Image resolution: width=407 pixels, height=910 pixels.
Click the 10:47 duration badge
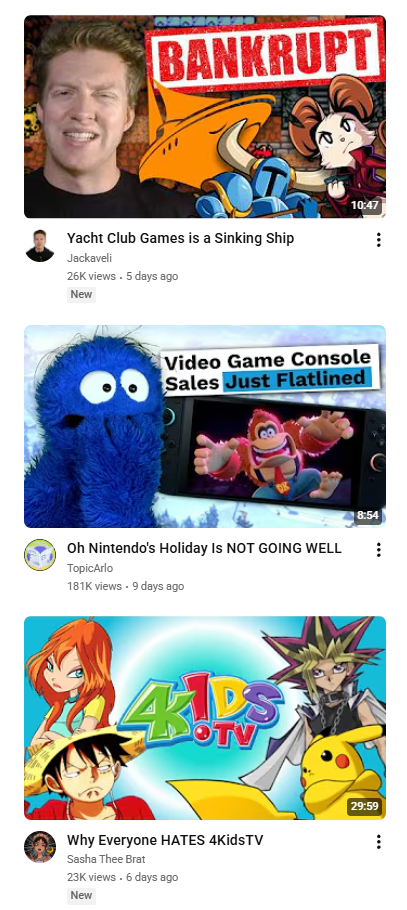tap(365, 205)
